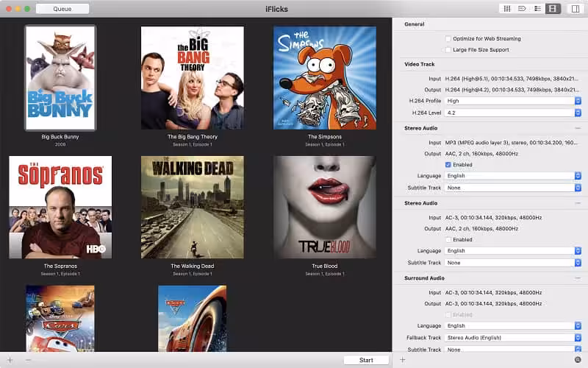
Task: Open the Fallback Track dropdown
Action: click(512, 338)
